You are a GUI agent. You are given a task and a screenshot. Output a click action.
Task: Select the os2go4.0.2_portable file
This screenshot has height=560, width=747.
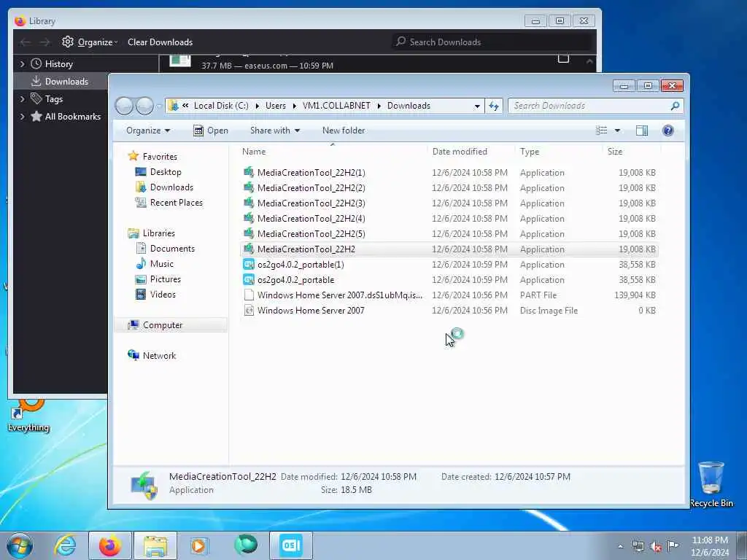(449, 279)
